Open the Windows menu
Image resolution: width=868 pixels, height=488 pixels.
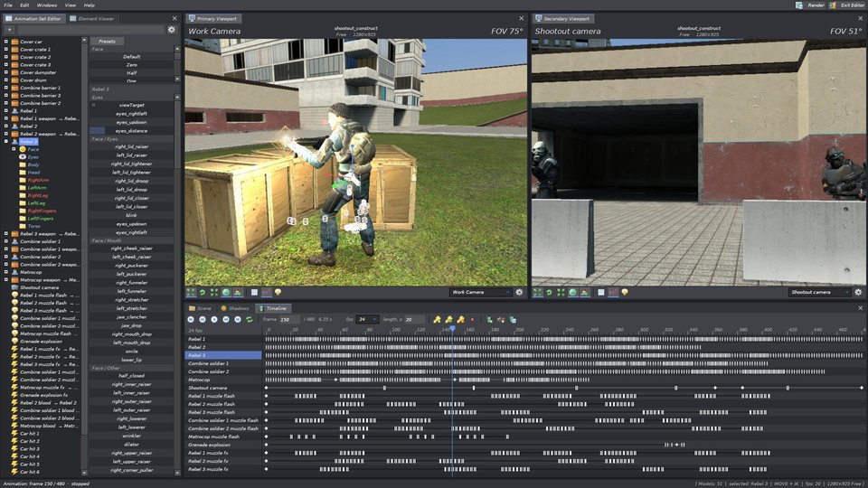[x=47, y=5]
